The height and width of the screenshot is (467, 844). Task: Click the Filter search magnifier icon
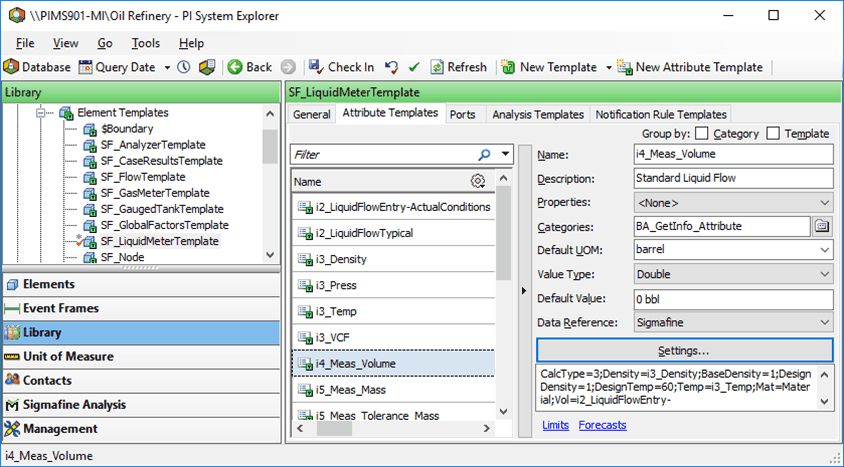(484, 155)
